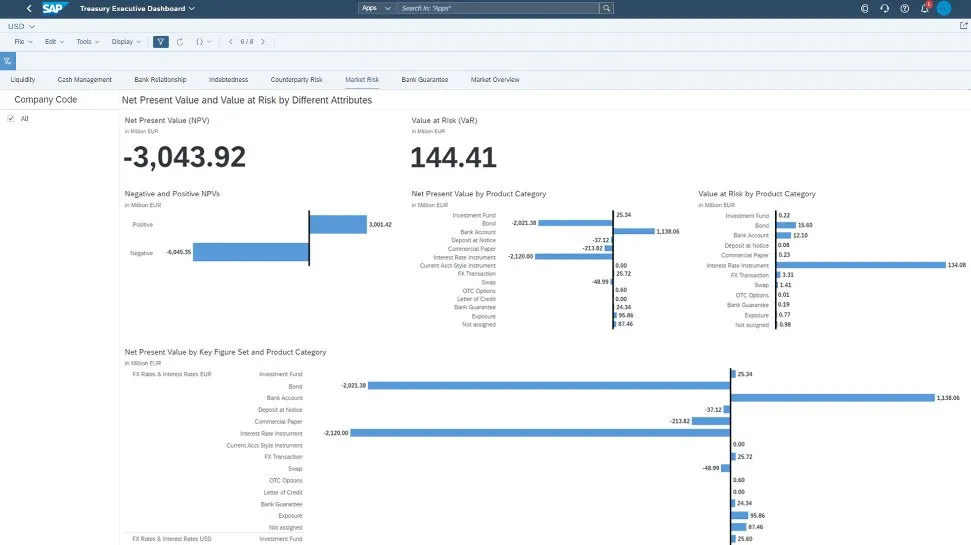Open the Apps search scope dropdown
Image resolution: width=971 pixels, height=545 pixels.
(376, 8)
